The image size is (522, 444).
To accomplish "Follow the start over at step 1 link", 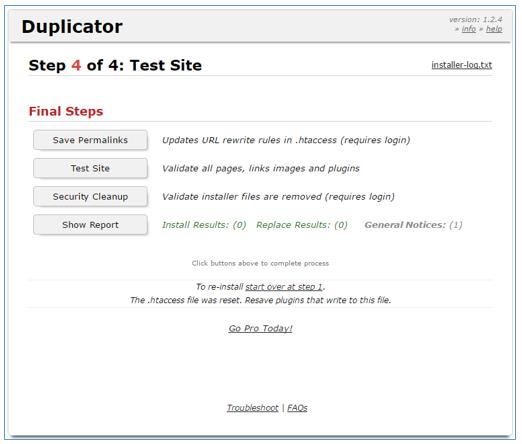I will coord(284,287).
